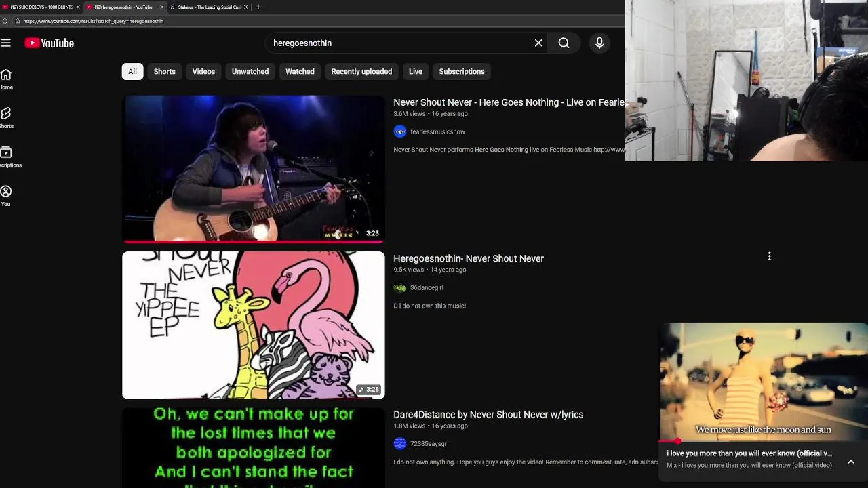Open fearlessmusicshow channel name link

(437, 131)
